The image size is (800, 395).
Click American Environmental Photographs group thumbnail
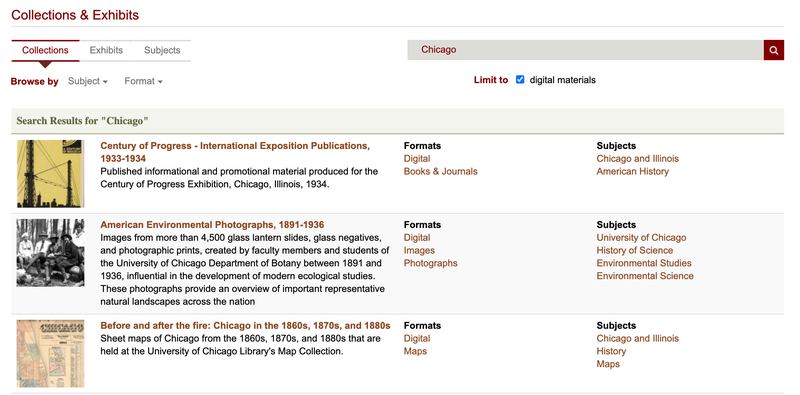(x=51, y=253)
